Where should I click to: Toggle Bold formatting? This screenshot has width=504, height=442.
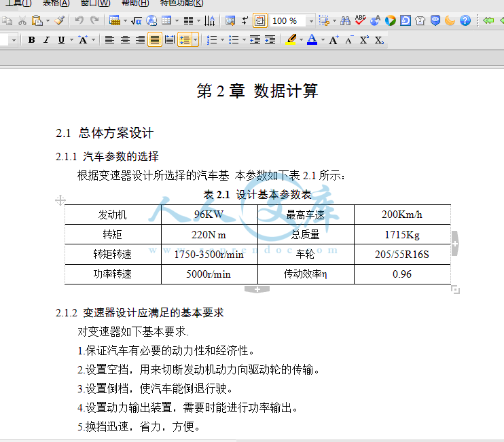point(31,40)
